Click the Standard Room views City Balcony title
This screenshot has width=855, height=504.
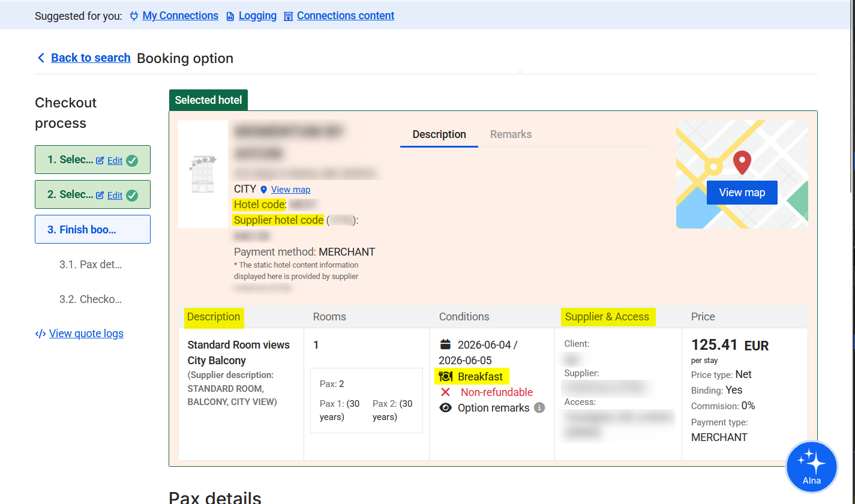239,353
